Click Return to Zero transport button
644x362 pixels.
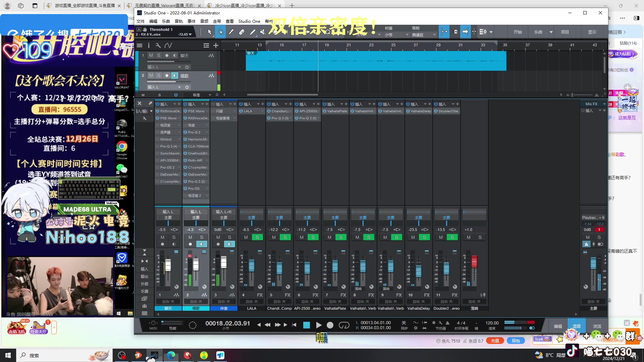(294, 325)
